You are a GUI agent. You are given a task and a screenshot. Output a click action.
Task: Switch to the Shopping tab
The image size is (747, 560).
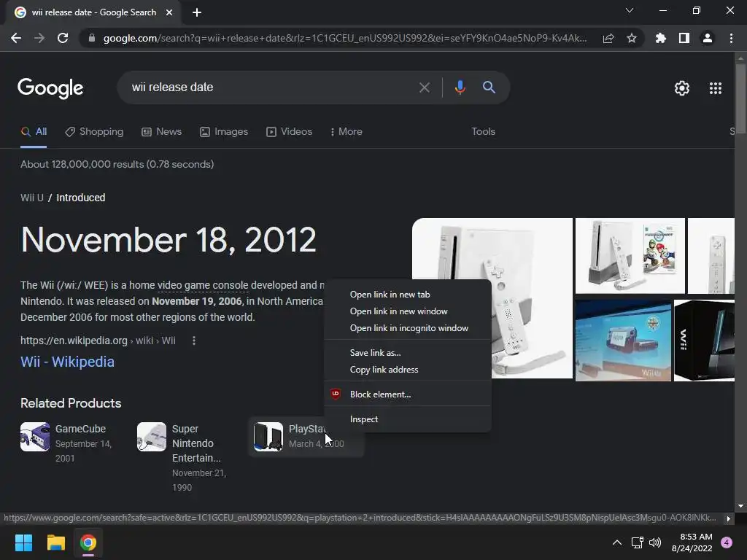coord(94,132)
